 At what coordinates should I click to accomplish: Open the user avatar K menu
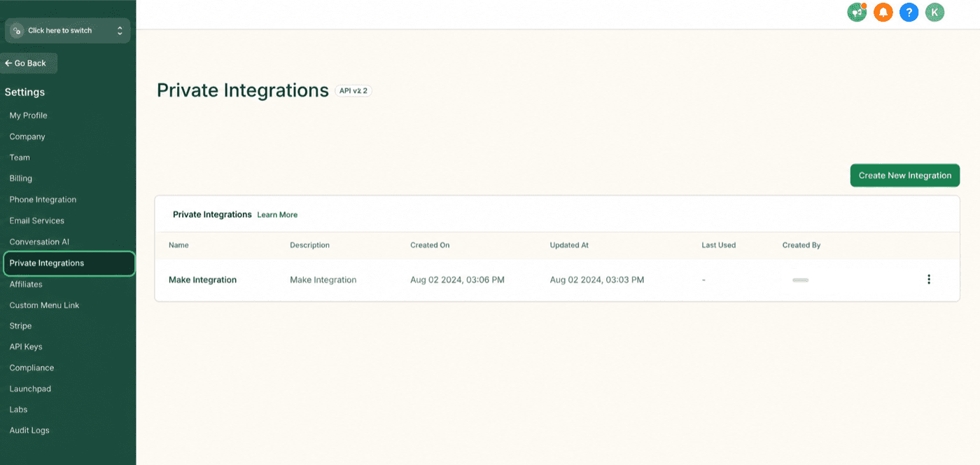934,13
